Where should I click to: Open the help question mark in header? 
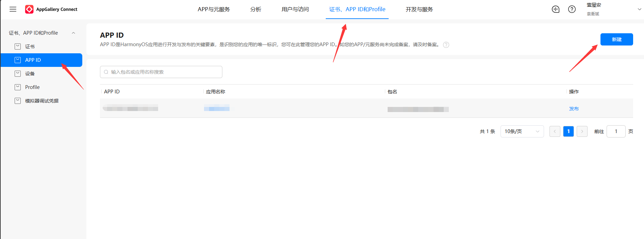pyautogui.click(x=572, y=9)
